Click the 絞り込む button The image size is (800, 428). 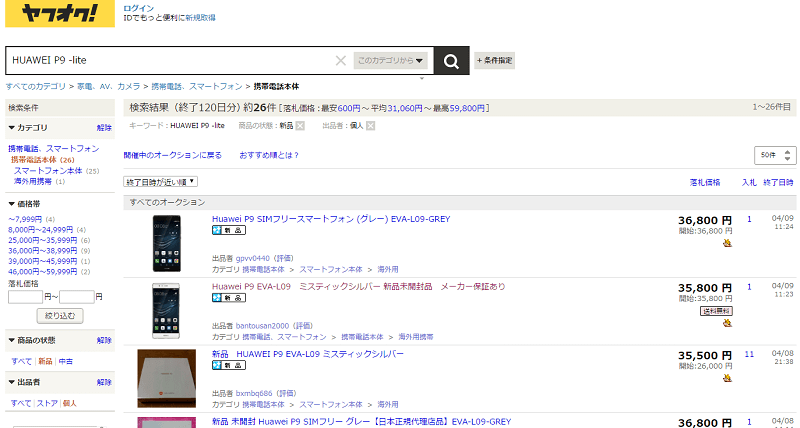click(60, 316)
